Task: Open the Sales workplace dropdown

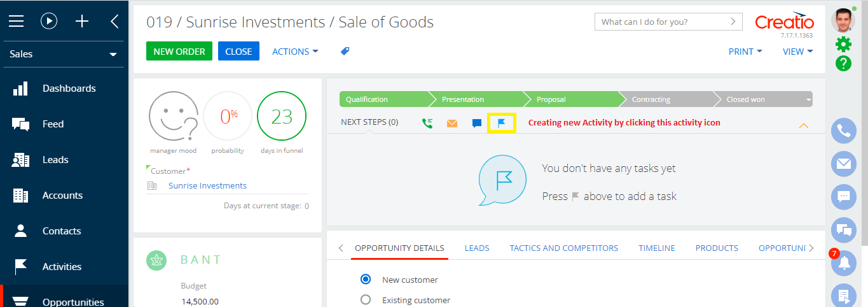Action: (64, 54)
